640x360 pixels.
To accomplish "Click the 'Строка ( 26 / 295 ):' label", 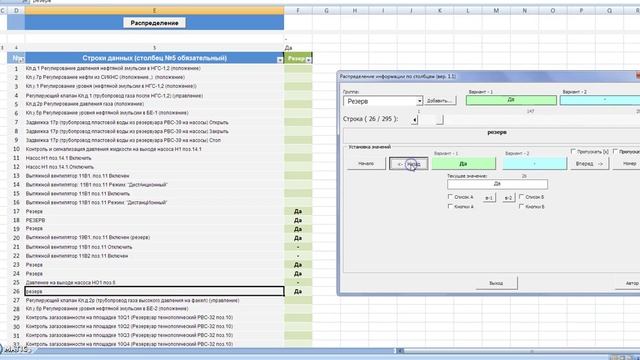I will coord(370,119).
